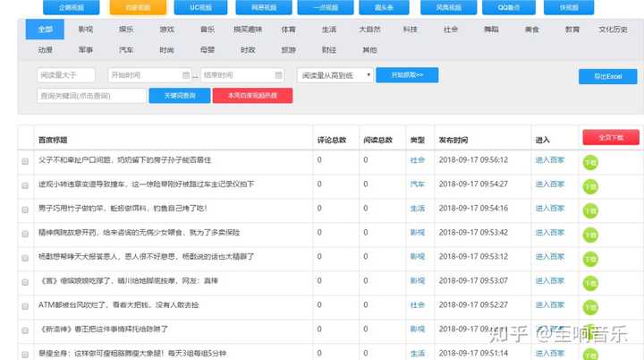Screen dimensions: 644x360
Task: Click green download icon for 09:53:07 row
Action: pos(590,283)
